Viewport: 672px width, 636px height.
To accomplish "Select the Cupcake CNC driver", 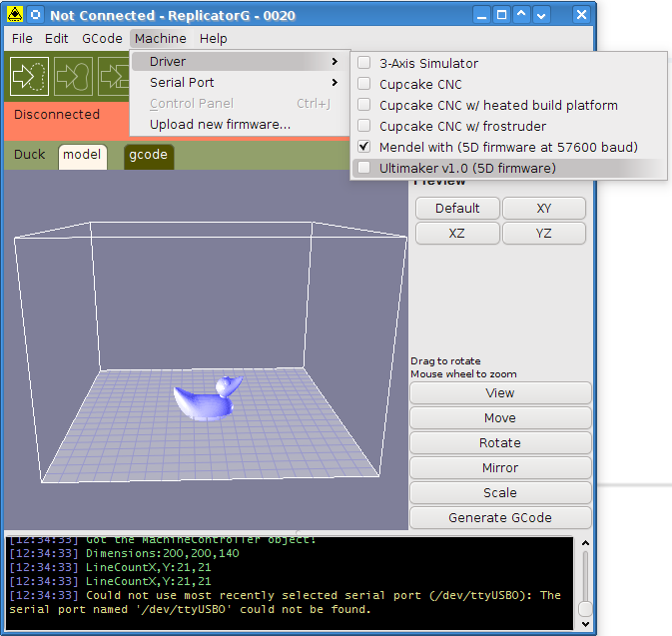I will tap(508, 84).
